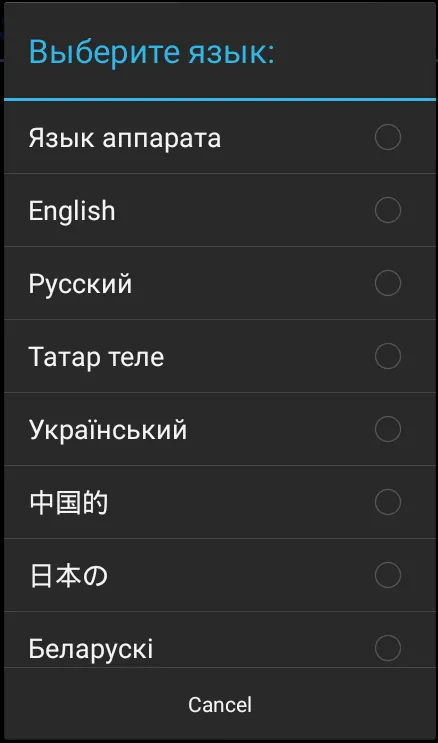Tap the English language label
438x743 pixels.
coord(72,211)
